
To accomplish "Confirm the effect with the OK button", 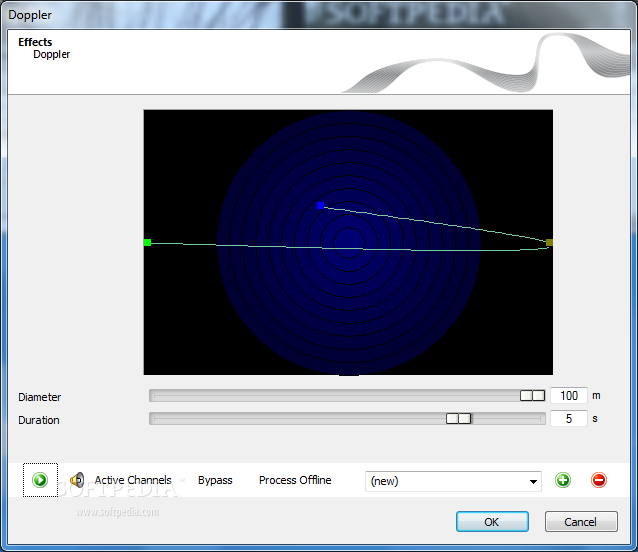I will tap(492, 521).
